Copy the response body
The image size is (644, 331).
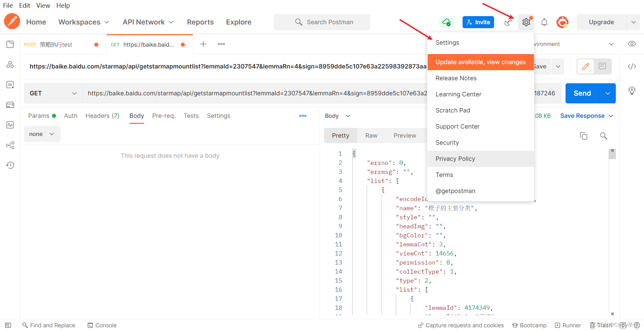(584, 136)
